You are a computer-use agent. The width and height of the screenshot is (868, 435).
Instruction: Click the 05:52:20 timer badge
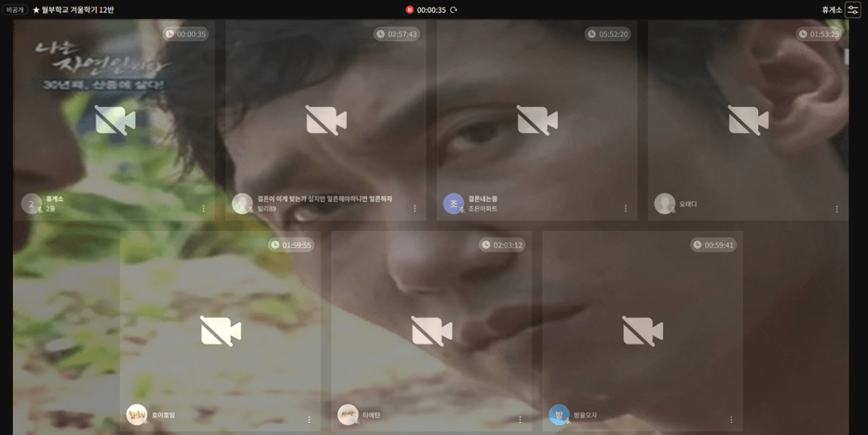(608, 34)
